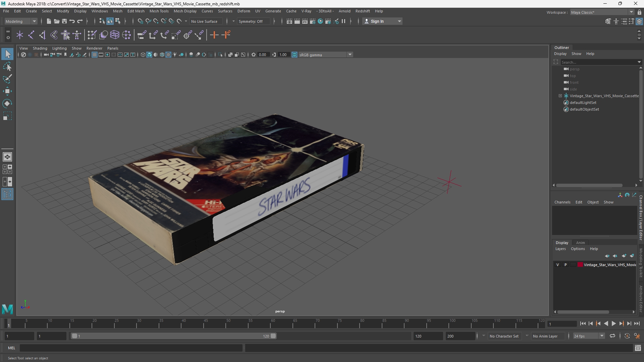644x362 pixels.
Task: Show the Channel Box sidebar icon
Action: [639, 21]
